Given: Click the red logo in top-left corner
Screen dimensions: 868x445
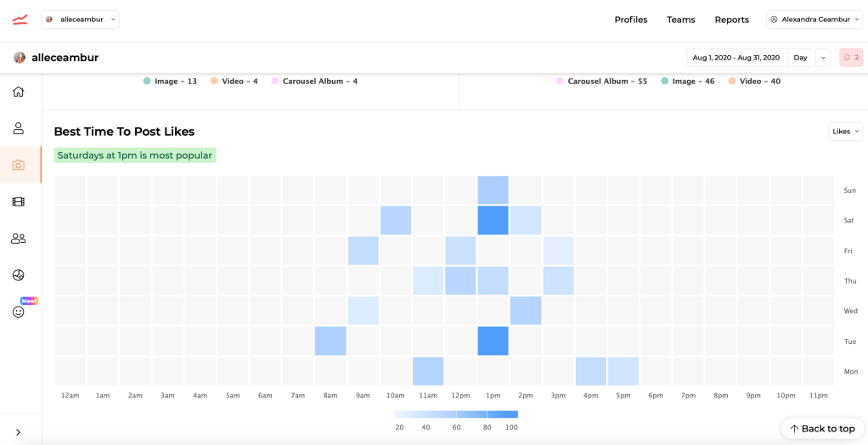Looking at the screenshot, I should (20, 20).
